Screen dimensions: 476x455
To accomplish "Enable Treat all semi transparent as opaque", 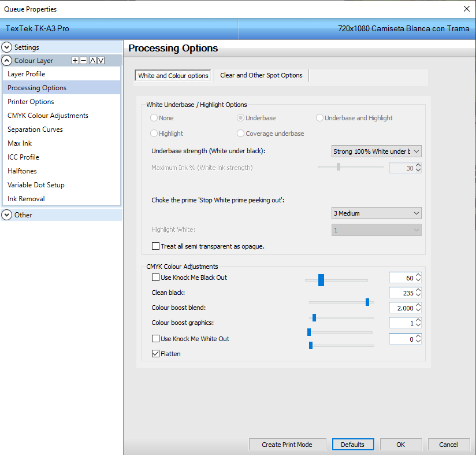I will pyautogui.click(x=155, y=246).
